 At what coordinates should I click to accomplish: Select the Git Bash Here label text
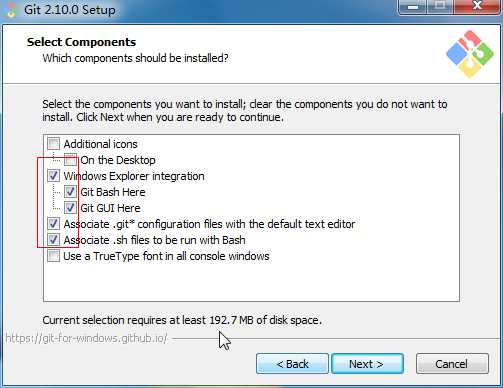[x=113, y=192]
